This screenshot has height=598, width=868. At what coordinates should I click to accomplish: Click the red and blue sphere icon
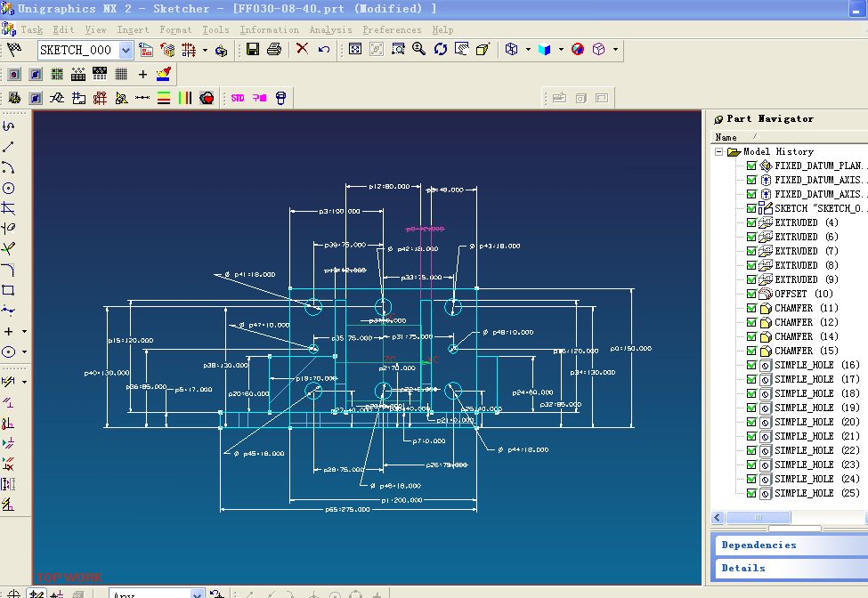578,49
